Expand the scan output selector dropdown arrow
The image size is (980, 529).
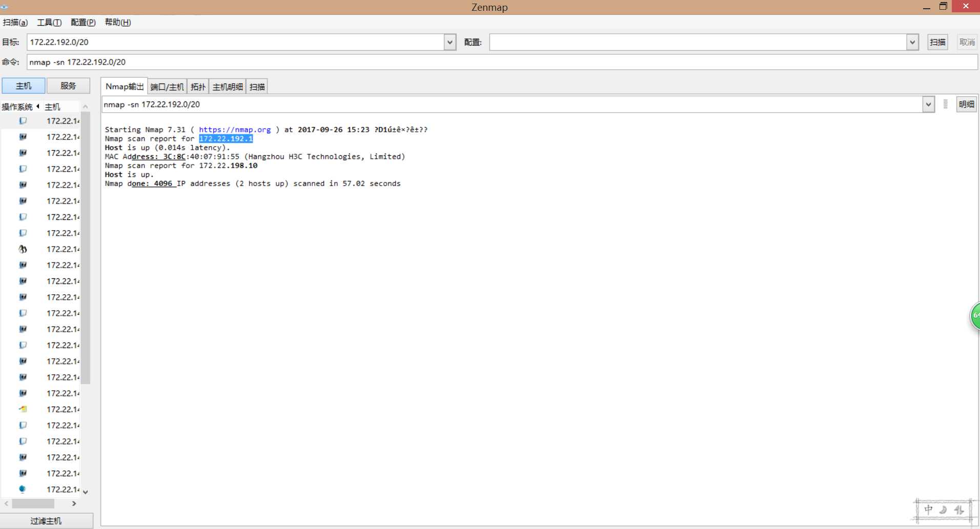click(928, 104)
